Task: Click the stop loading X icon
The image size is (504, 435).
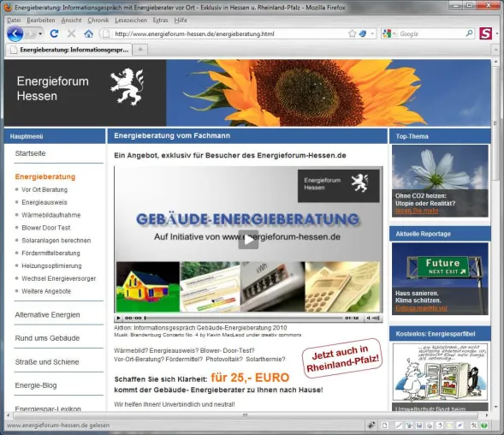Action: pyautogui.click(x=71, y=33)
